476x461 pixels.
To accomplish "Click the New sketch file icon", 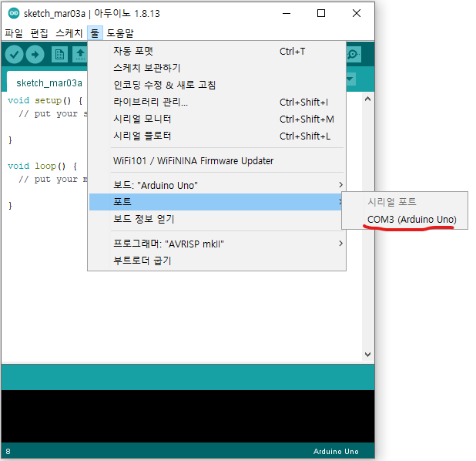I will [59, 55].
